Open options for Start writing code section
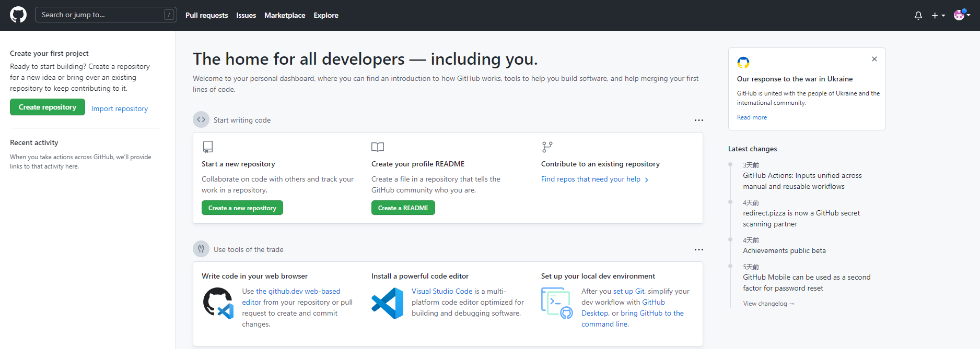980x349 pixels. 698,121
